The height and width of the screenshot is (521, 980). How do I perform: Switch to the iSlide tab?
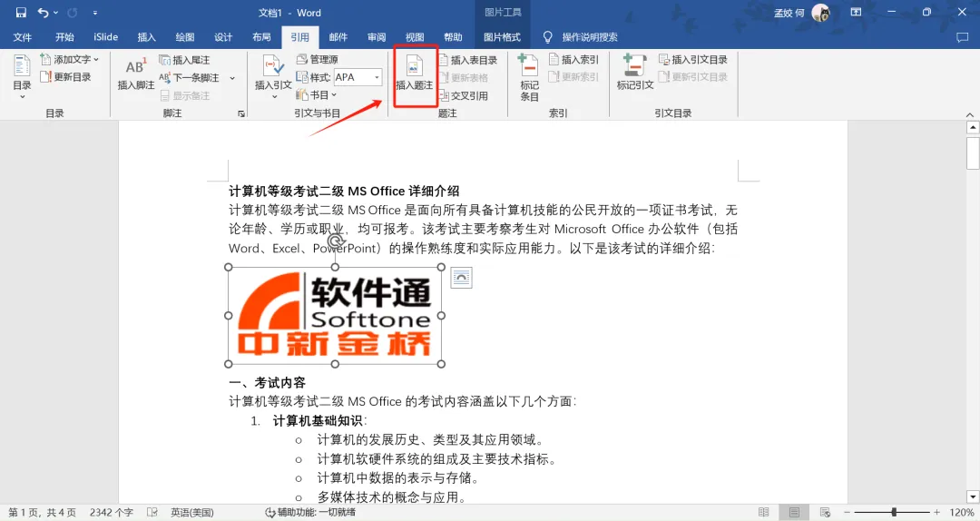[105, 37]
